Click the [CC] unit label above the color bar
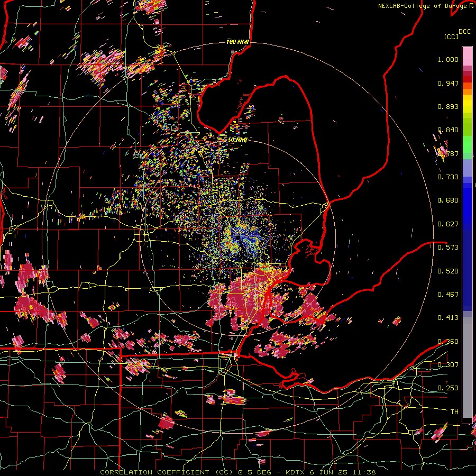 (451, 36)
